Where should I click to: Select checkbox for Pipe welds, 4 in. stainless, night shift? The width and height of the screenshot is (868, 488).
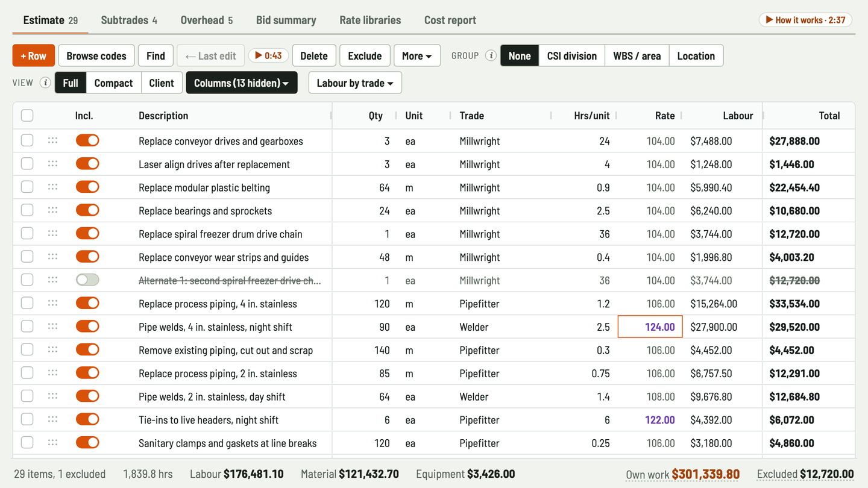(x=27, y=327)
